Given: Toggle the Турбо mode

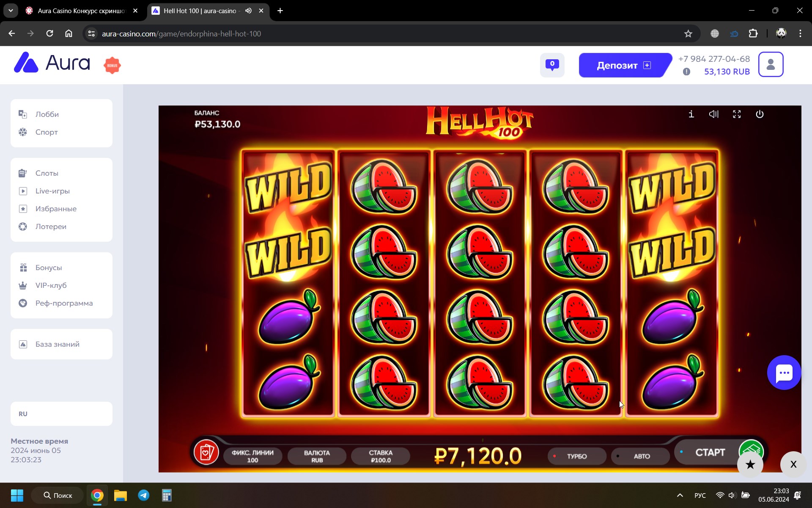Looking at the screenshot, I should [x=576, y=456].
